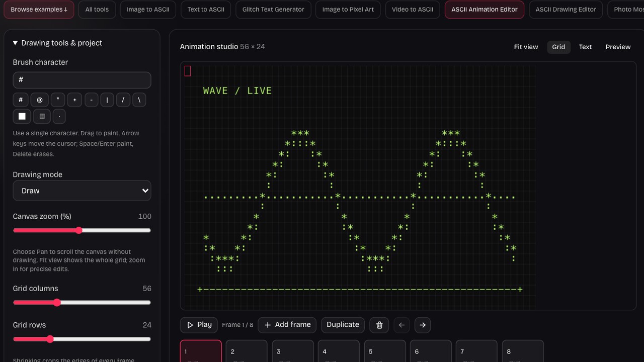Switch to Preview mode
The width and height of the screenshot is (644, 362).
pos(618,47)
